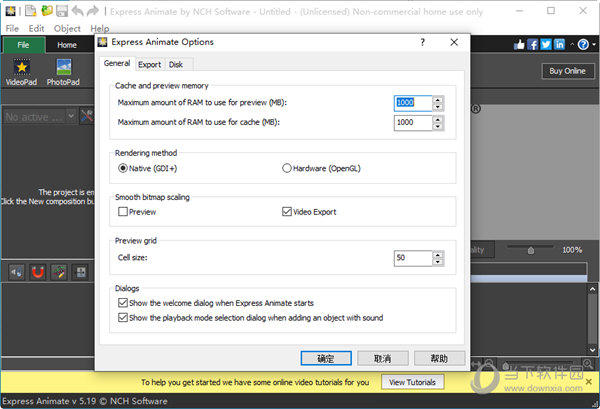This screenshot has width=600, height=409.
Task: Click the timeline scrollbar down arrow
Action: pos(592,350)
